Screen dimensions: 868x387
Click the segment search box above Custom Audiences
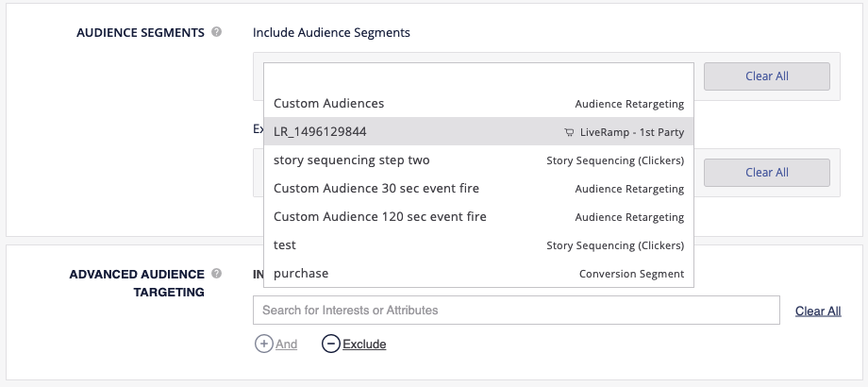point(478,76)
